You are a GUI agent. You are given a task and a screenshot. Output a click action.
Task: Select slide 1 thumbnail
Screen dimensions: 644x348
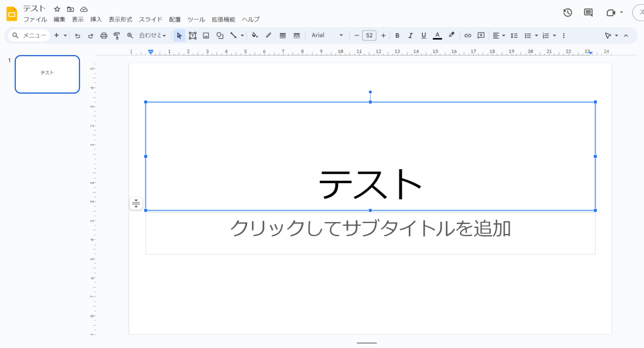coord(47,74)
